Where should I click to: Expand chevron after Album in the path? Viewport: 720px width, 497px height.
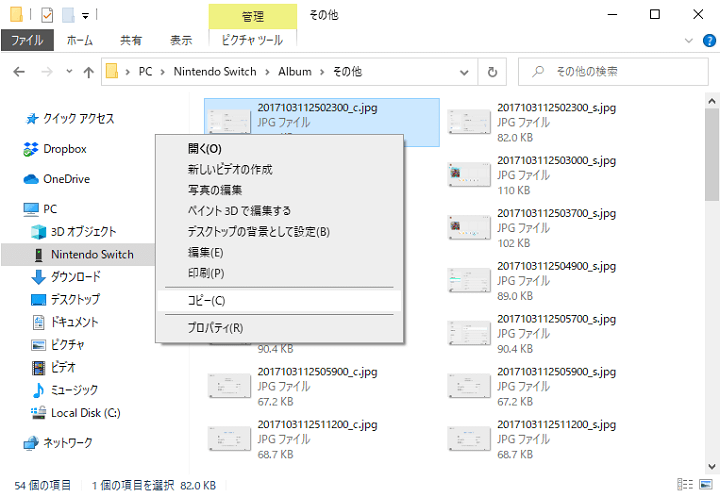[x=322, y=72]
